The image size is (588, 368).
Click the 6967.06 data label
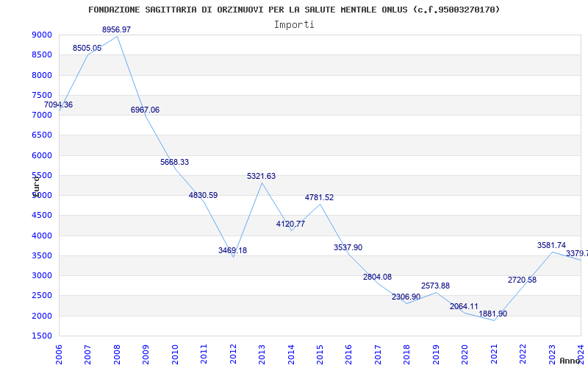[145, 110]
